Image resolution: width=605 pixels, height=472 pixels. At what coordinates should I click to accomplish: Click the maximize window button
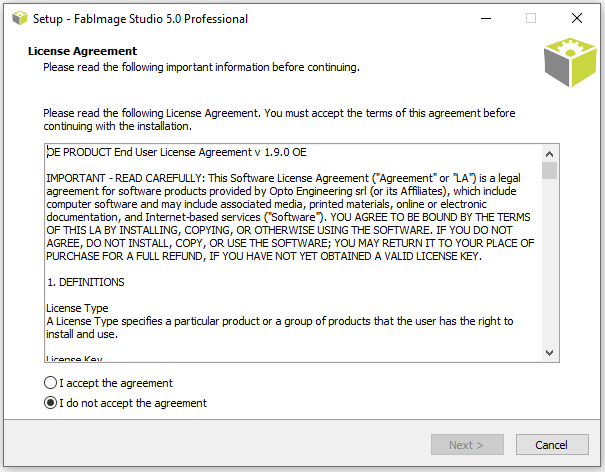[531, 18]
